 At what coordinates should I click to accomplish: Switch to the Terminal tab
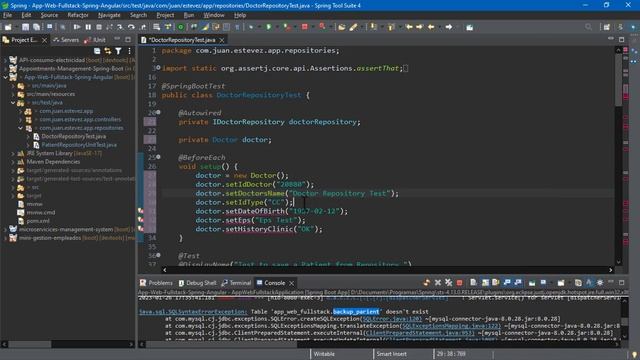click(x=236, y=283)
